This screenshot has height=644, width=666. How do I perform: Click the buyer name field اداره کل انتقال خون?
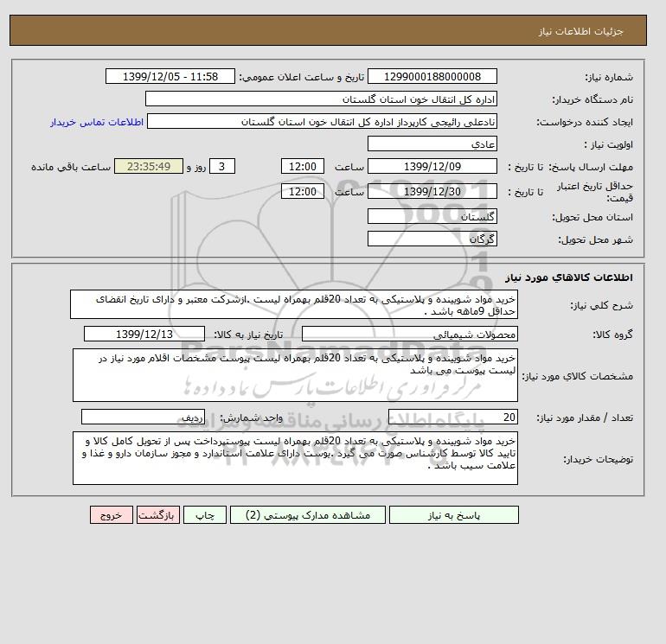click(x=321, y=99)
